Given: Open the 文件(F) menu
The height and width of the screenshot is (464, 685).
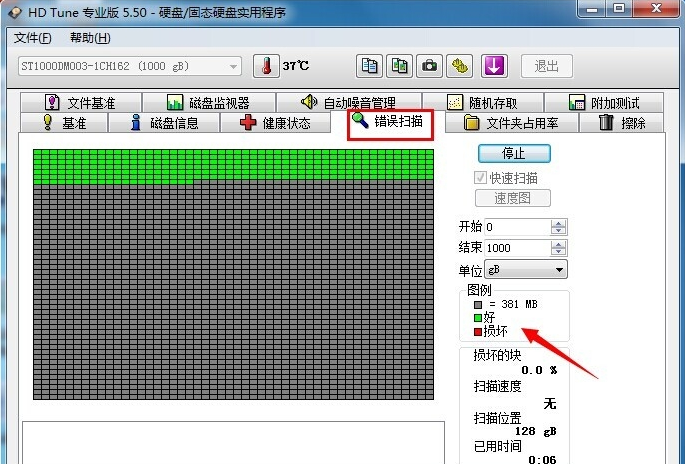Looking at the screenshot, I should tap(33, 38).
